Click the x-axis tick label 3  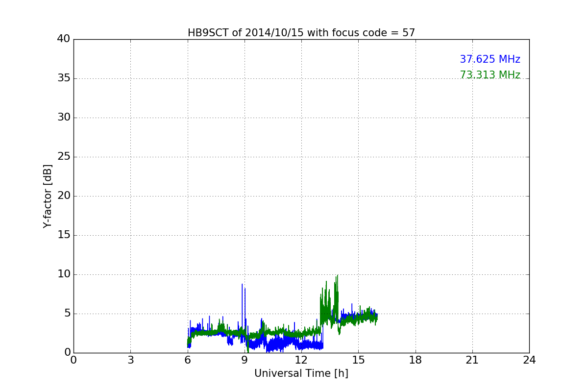point(130,360)
